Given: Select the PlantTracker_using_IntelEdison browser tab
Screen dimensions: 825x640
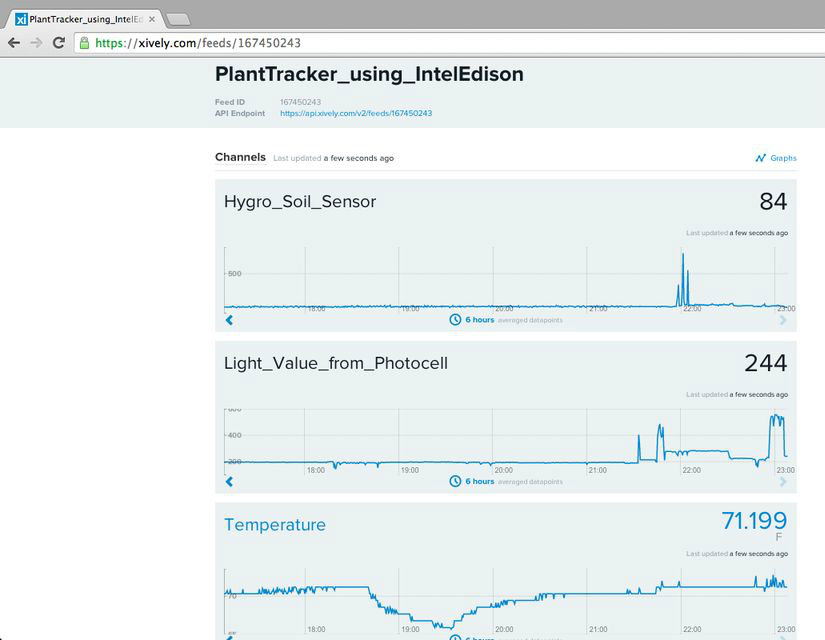Looking at the screenshot, I should [x=85, y=19].
